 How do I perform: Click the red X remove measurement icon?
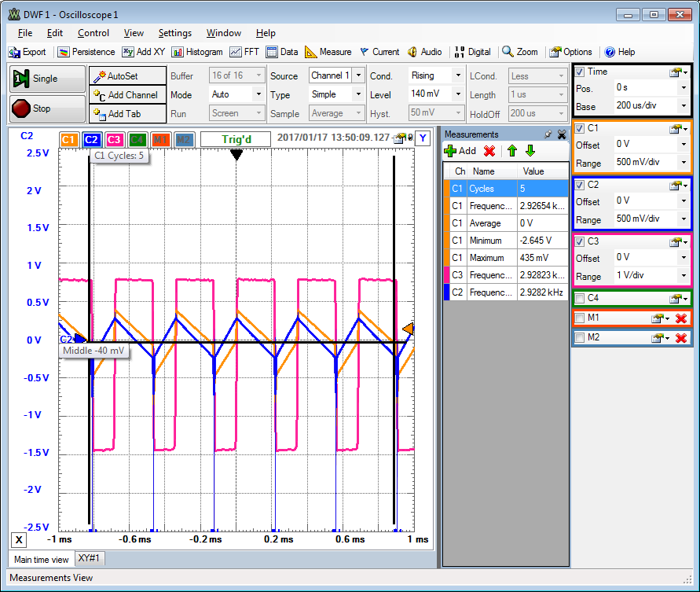[x=489, y=151]
